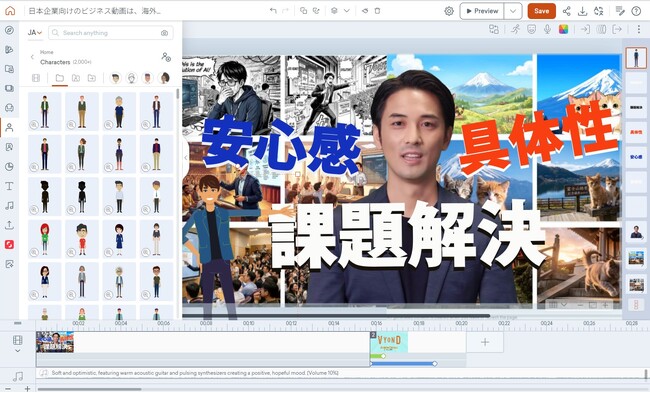This screenshot has width=650, height=393.
Task: Select the person-folder tab in Characters
Action: [76, 78]
